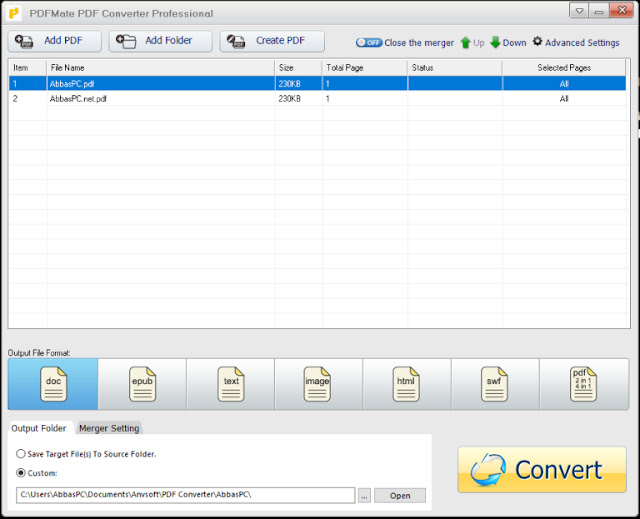Click the Add Folder button
640x519 pixels.
[160, 41]
